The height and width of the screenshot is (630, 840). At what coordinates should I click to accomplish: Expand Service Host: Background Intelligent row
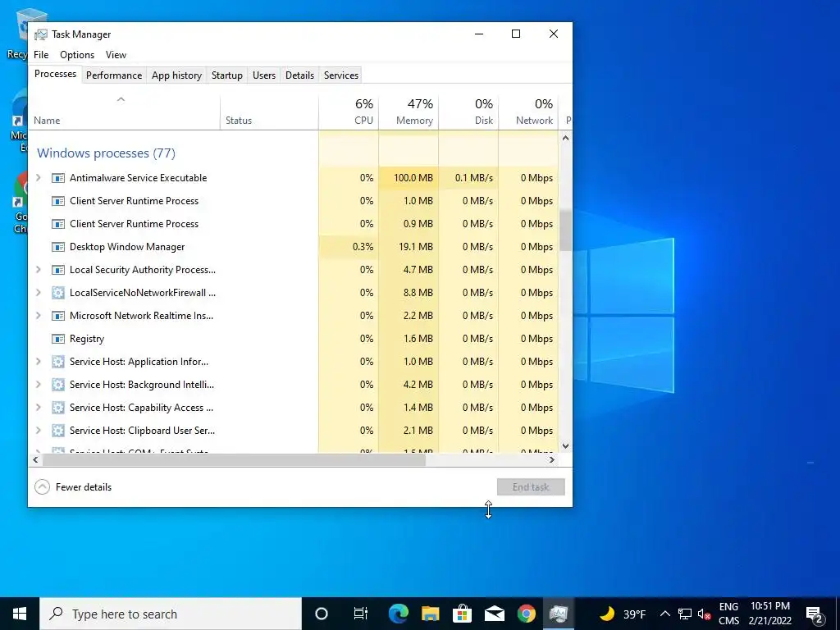[38, 385]
